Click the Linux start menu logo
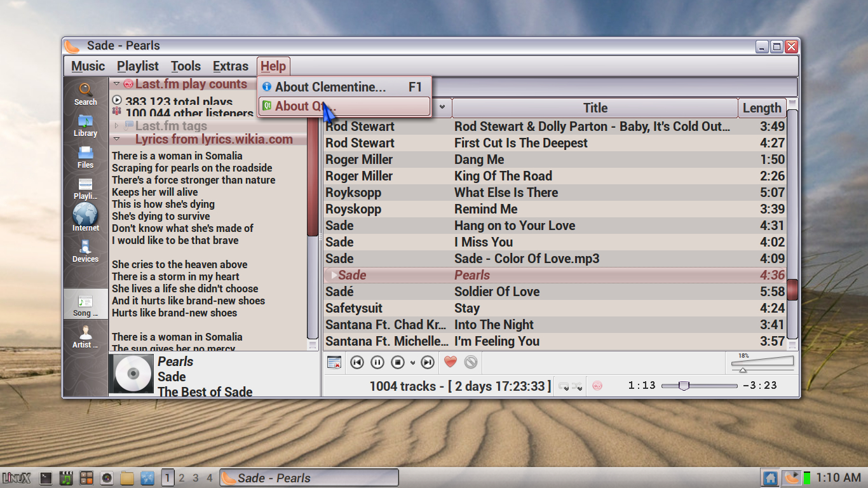The image size is (868, 488). 17,478
